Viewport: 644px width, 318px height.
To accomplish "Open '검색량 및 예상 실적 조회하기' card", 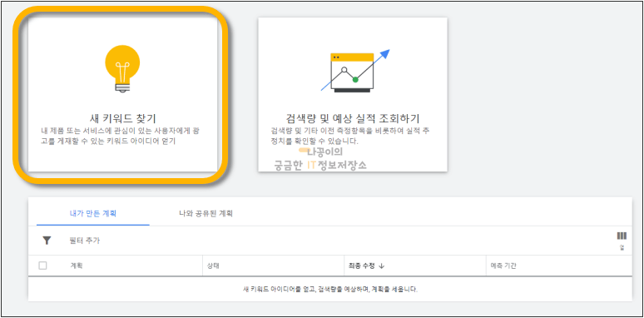I will pos(353,95).
